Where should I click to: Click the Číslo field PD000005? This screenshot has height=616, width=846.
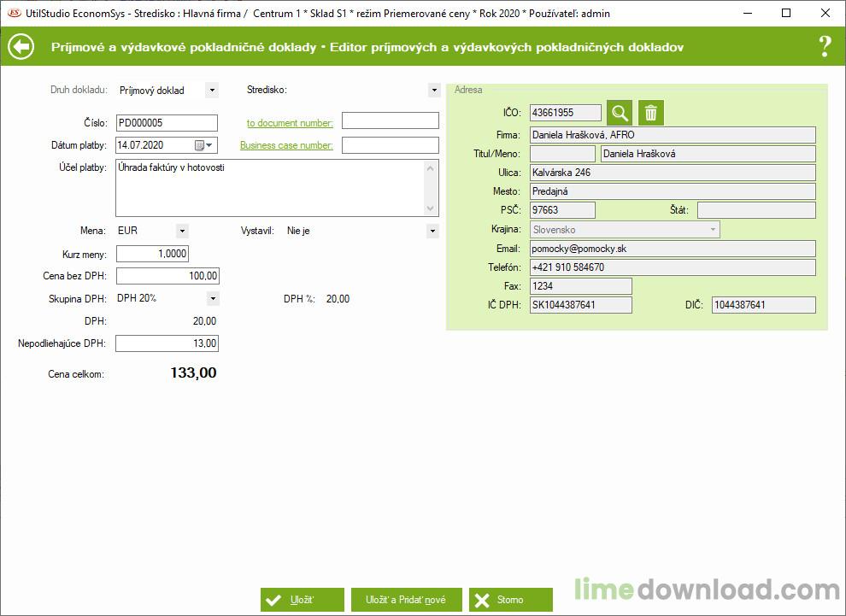[167, 123]
